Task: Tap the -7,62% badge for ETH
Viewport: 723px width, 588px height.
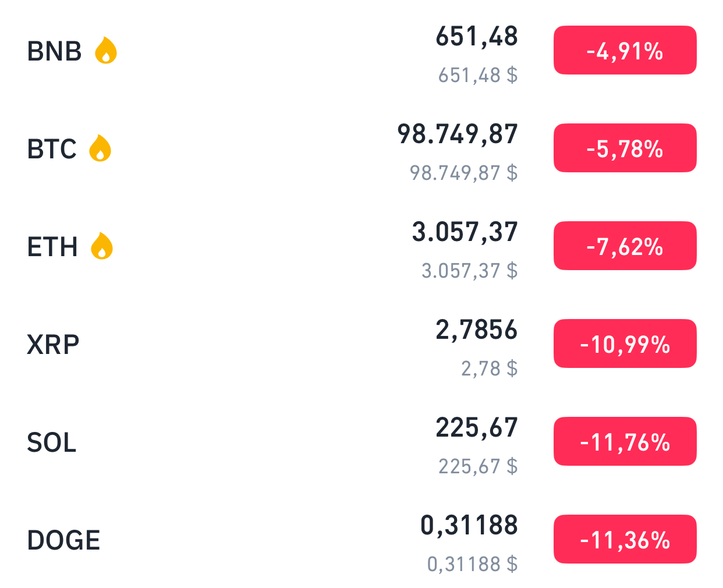Action: click(x=625, y=246)
